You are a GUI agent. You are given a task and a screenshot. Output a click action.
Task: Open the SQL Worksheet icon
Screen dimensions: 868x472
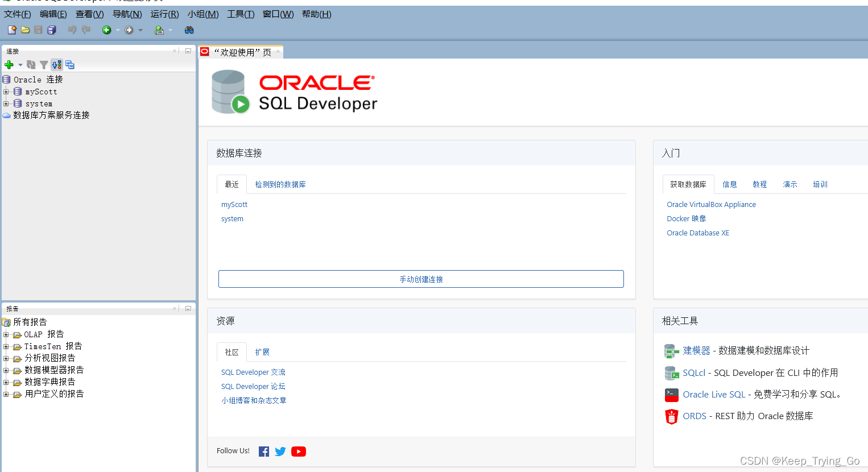pyautogui.click(x=159, y=30)
